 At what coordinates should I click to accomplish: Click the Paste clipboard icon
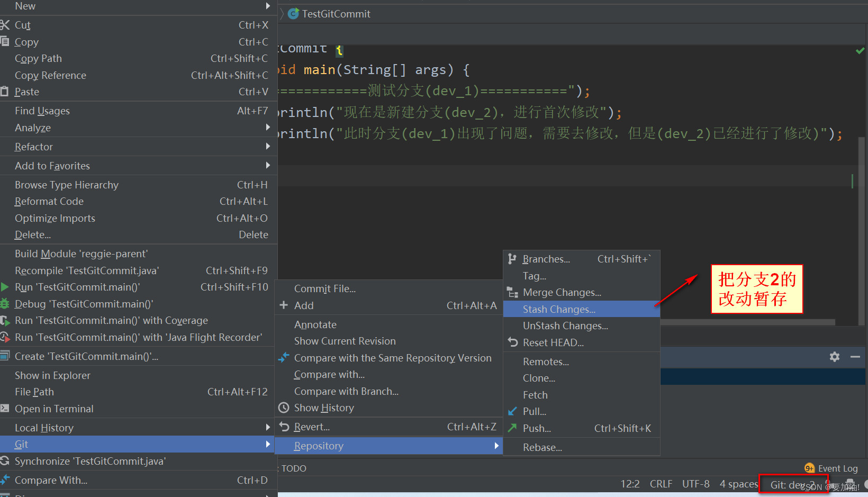5,92
